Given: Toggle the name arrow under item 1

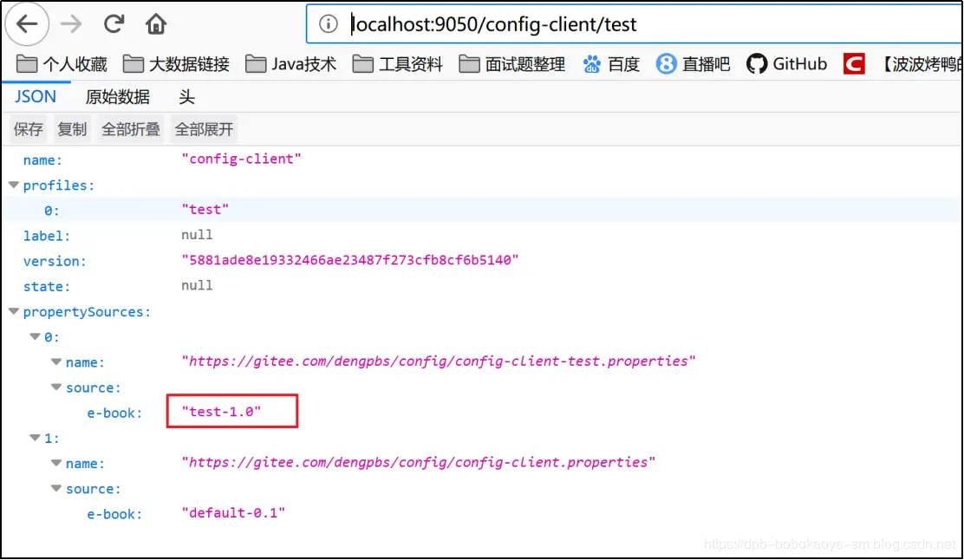Looking at the screenshot, I should click(56, 463).
